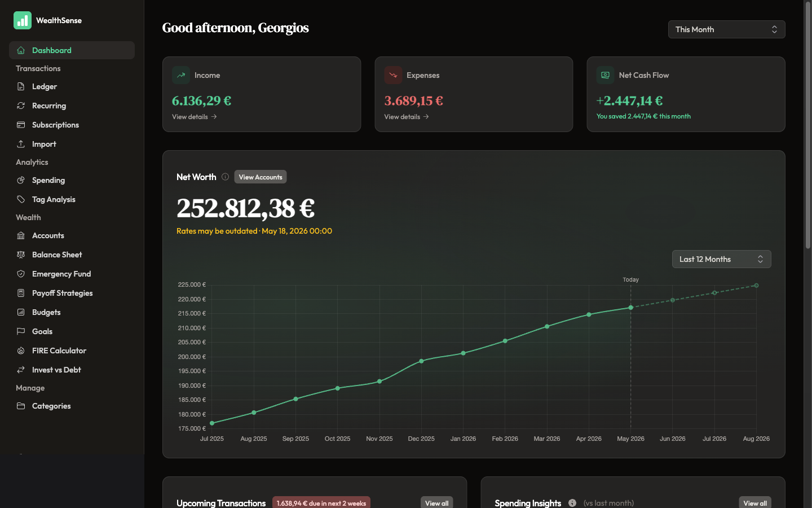Click the Aug 2026 projected data point
This screenshot has width=812, height=508.
pyautogui.click(x=756, y=286)
